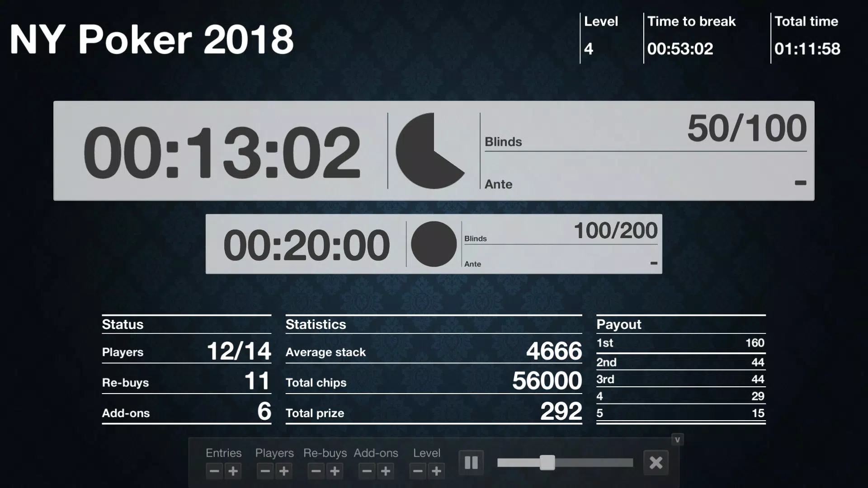Click the plus button under Add-ons
The image size is (868, 488).
(x=386, y=471)
